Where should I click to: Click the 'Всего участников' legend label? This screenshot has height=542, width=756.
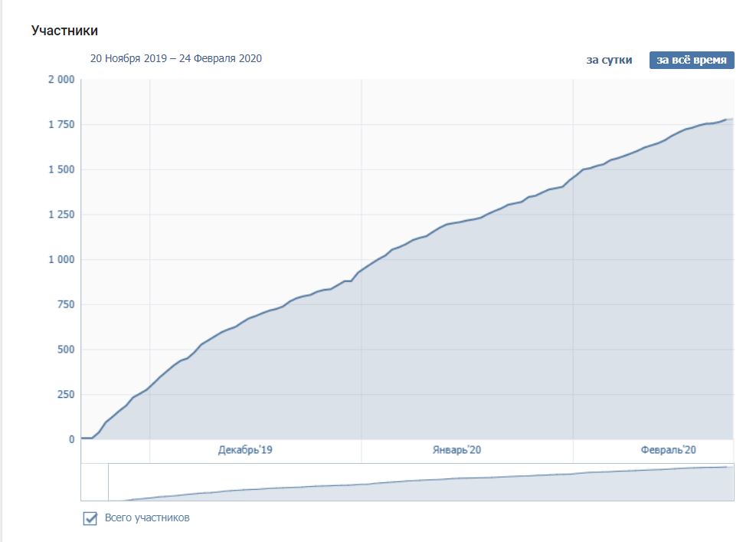point(147,518)
